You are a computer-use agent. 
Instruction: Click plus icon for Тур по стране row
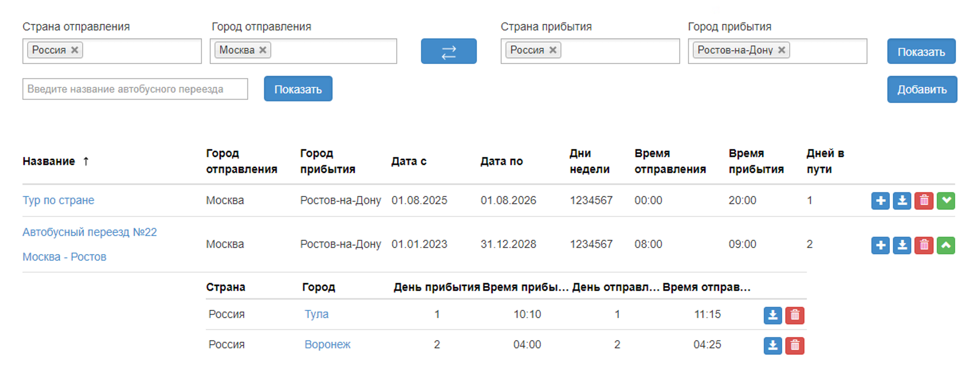pyautogui.click(x=880, y=200)
